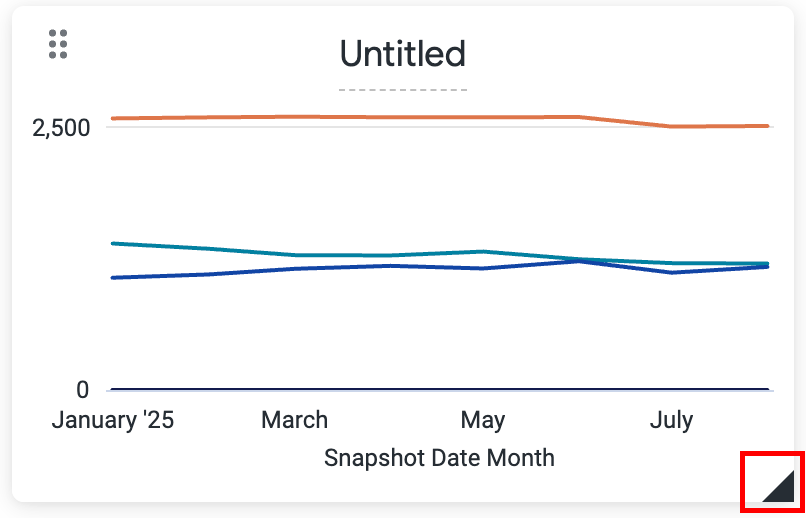Image resolution: width=806 pixels, height=518 pixels.
Task: Click the six-dot drag handle icon
Action: [x=58, y=44]
